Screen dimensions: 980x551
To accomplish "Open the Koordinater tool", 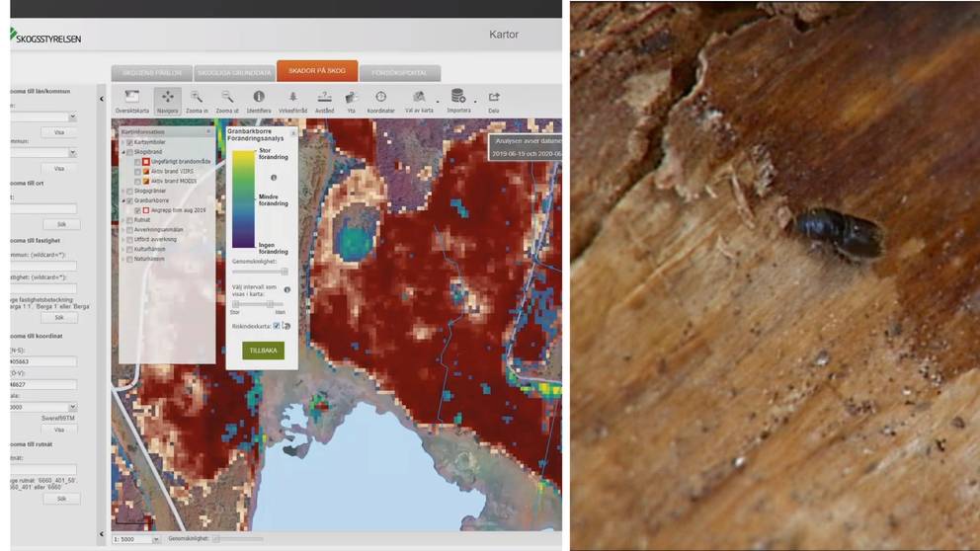I will point(380,99).
